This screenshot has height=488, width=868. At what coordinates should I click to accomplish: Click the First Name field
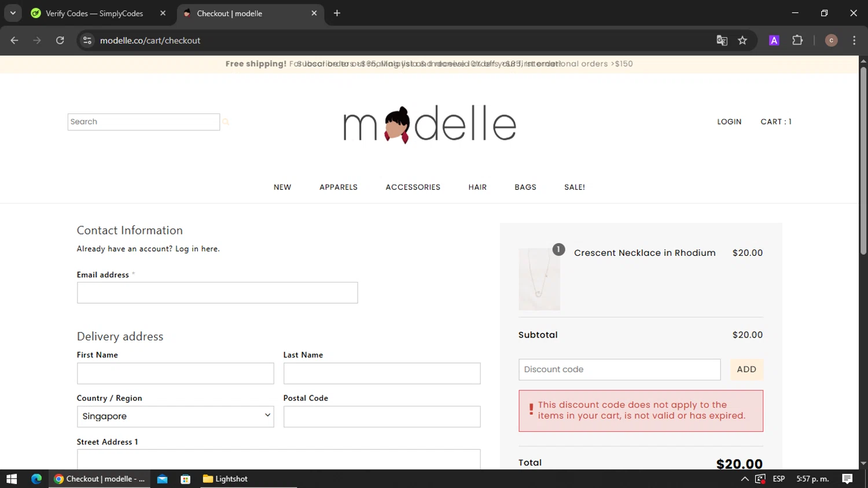[175, 373]
